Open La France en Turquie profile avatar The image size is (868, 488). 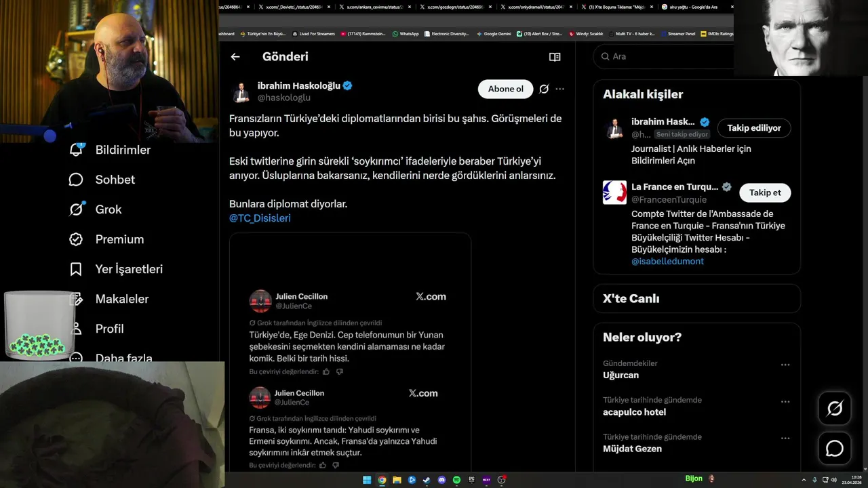click(614, 192)
